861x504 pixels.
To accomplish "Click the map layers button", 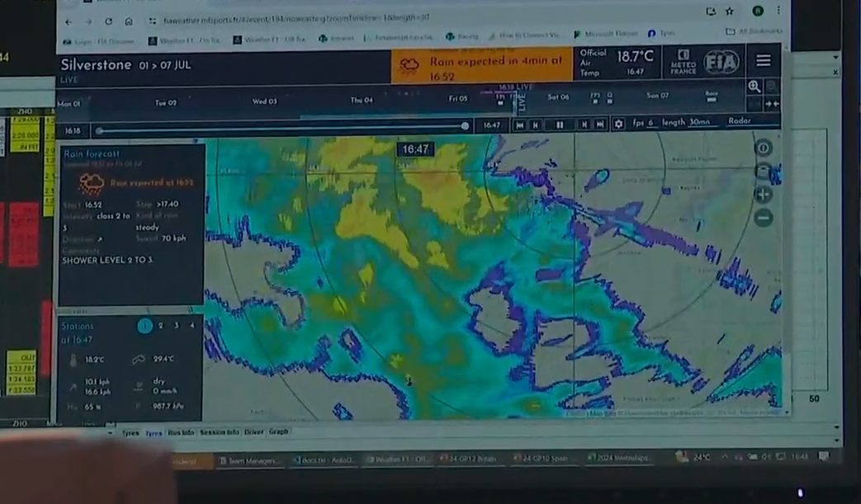I will point(764,171).
